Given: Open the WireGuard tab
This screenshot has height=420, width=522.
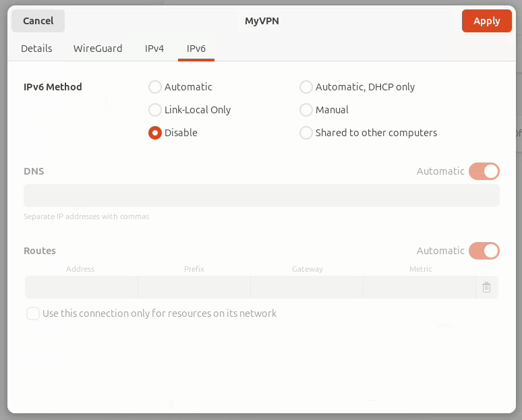Looking at the screenshot, I should coord(98,49).
